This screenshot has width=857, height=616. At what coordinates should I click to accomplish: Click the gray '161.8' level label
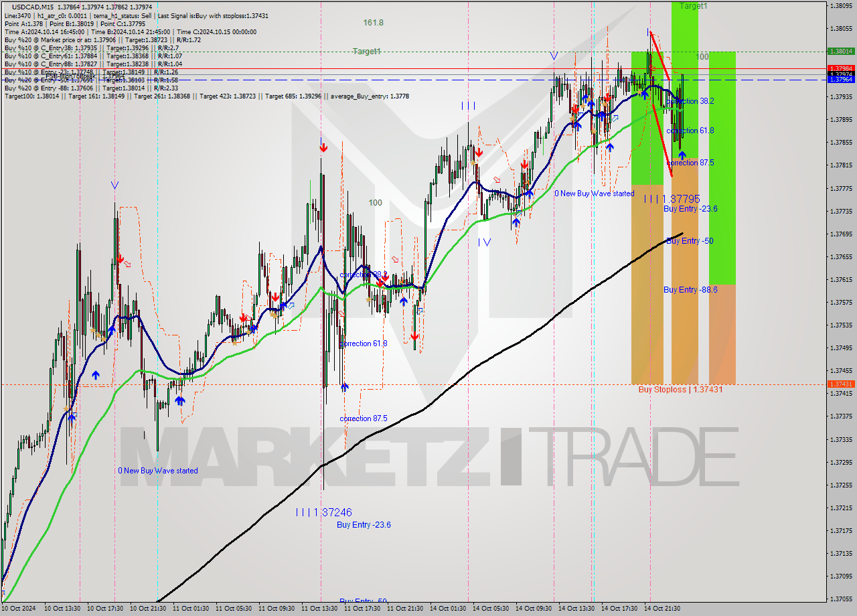[x=373, y=23]
